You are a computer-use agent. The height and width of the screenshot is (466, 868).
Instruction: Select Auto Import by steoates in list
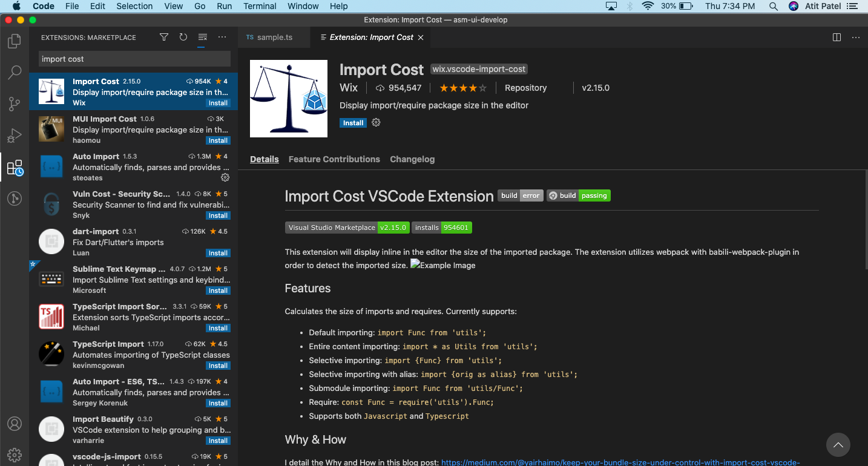tap(133, 166)
